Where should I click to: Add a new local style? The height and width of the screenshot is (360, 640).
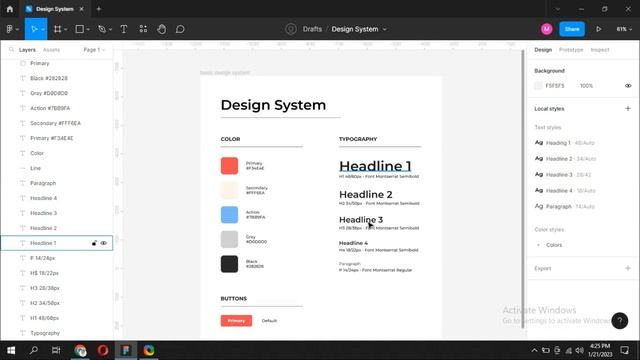[628, 109]
